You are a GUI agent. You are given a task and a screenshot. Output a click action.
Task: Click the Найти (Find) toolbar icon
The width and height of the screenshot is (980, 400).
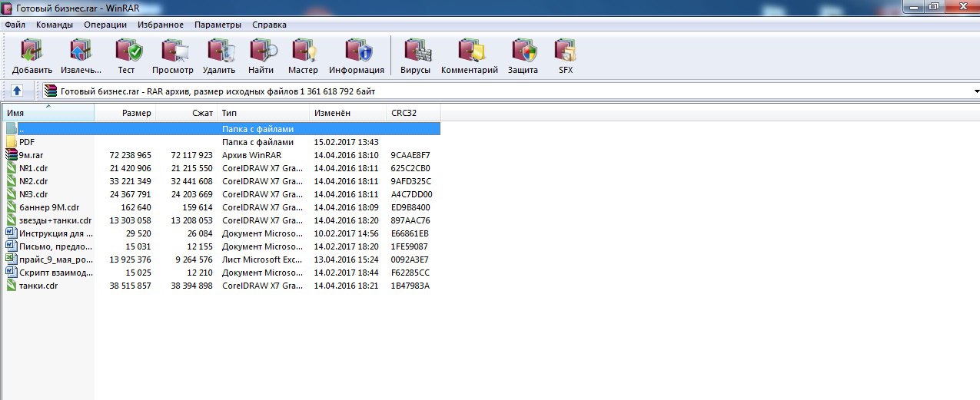(x=261, y=51)
